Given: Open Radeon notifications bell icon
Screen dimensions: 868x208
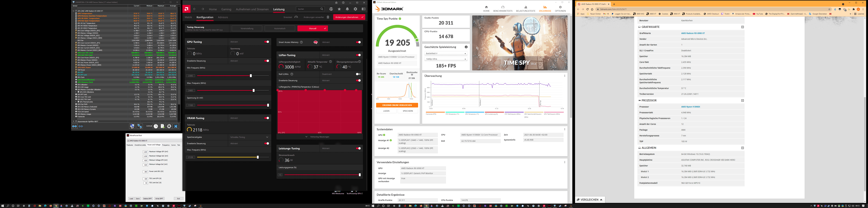Looking at the screenshot, I should point(347,9).
